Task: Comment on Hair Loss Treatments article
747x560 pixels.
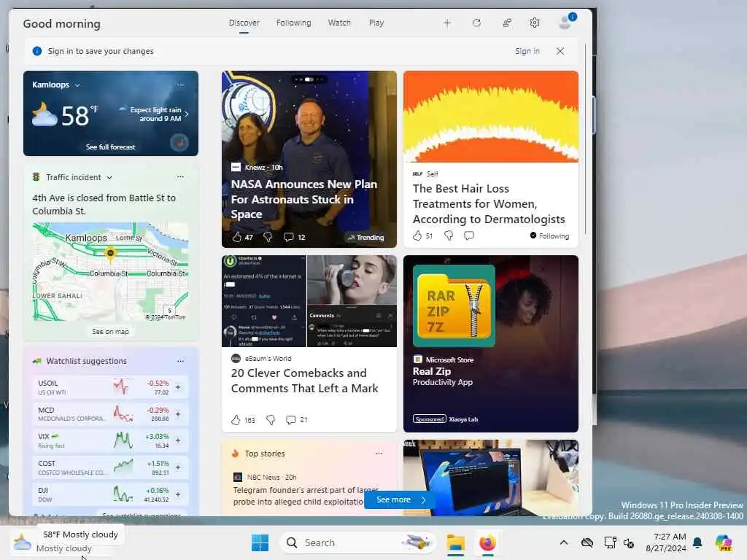Action: [x=469, y=236]
